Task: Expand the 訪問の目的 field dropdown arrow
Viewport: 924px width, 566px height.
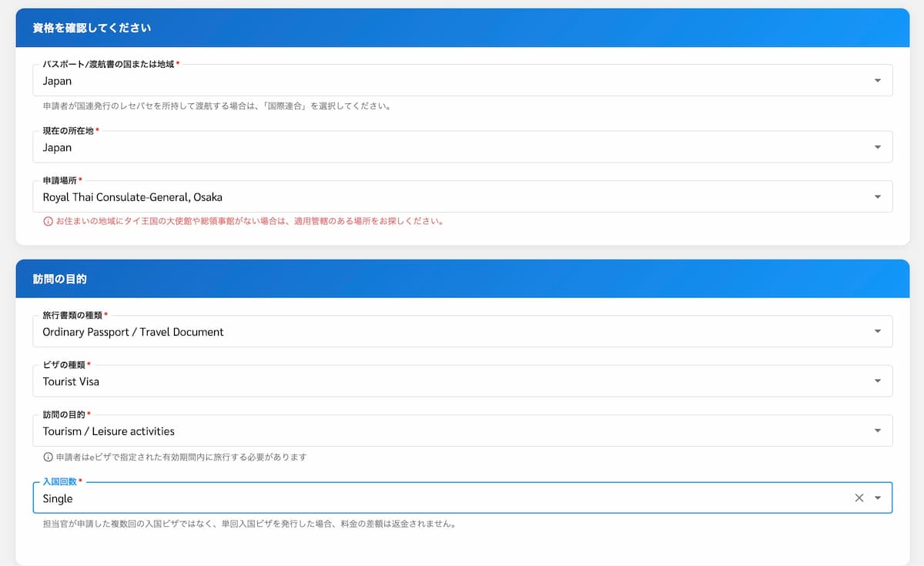Action: point(878,431)
